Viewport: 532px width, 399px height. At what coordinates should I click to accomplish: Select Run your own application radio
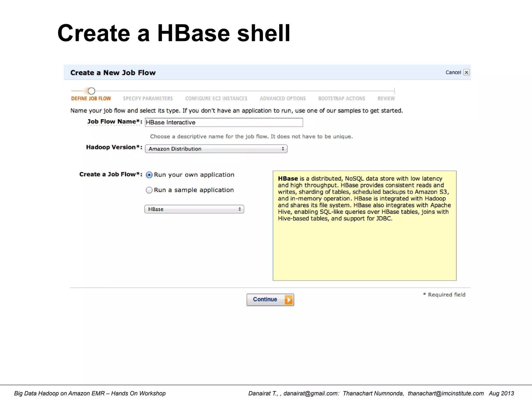pos(149,175)
